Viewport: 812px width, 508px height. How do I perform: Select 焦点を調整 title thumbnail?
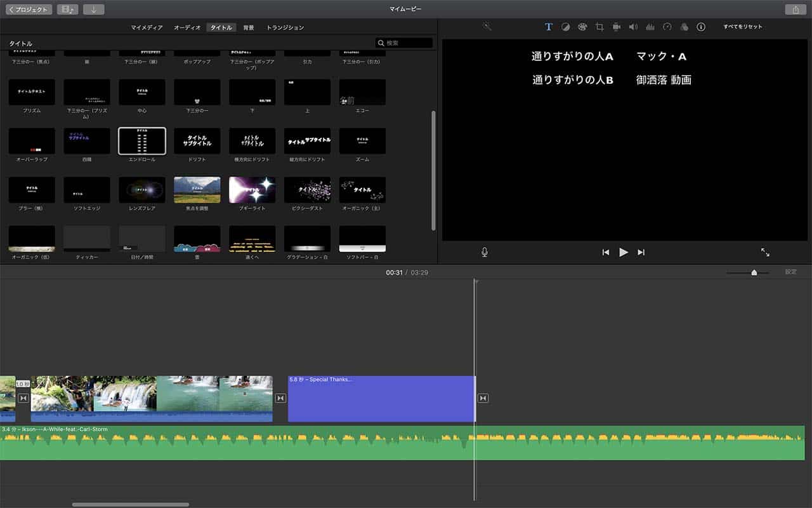[197, 190]
